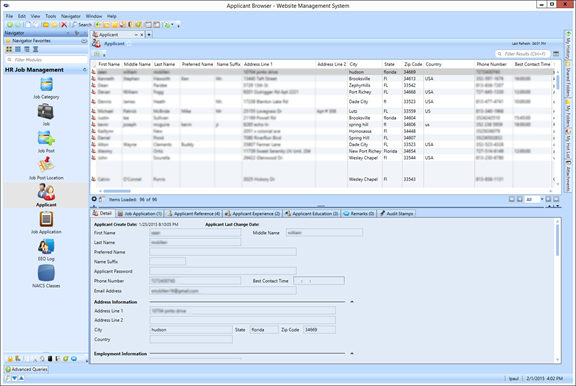Open the Advanced Queries panel
This screenshot has width=576, height=386.
click(x=26, y=369)
